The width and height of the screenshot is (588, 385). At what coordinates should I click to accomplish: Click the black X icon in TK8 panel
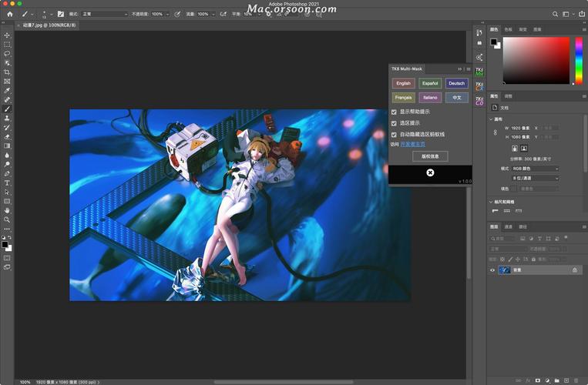pyautogui.click(x=430, y=172)
